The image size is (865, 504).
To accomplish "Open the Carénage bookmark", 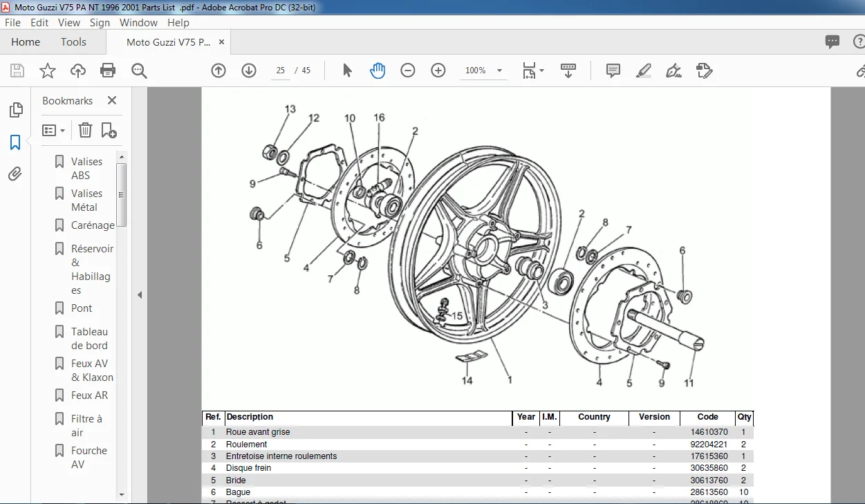I will tap(93, 225).
